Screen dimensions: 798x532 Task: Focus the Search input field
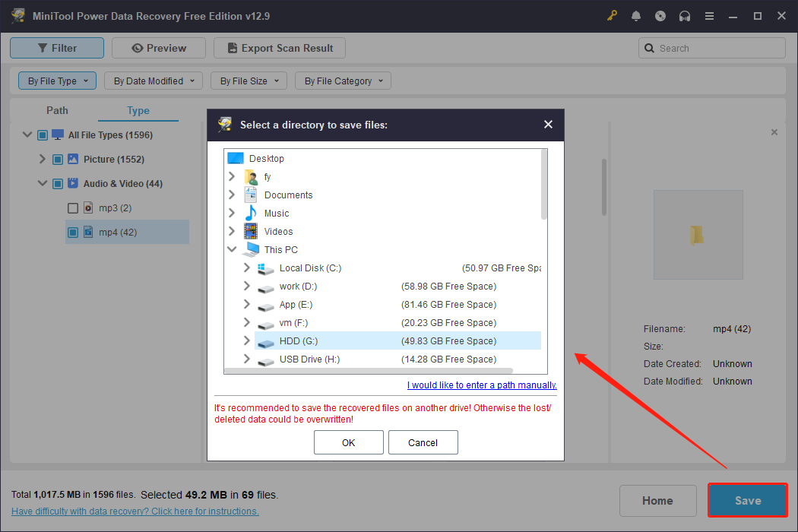(x=712, y=48)
